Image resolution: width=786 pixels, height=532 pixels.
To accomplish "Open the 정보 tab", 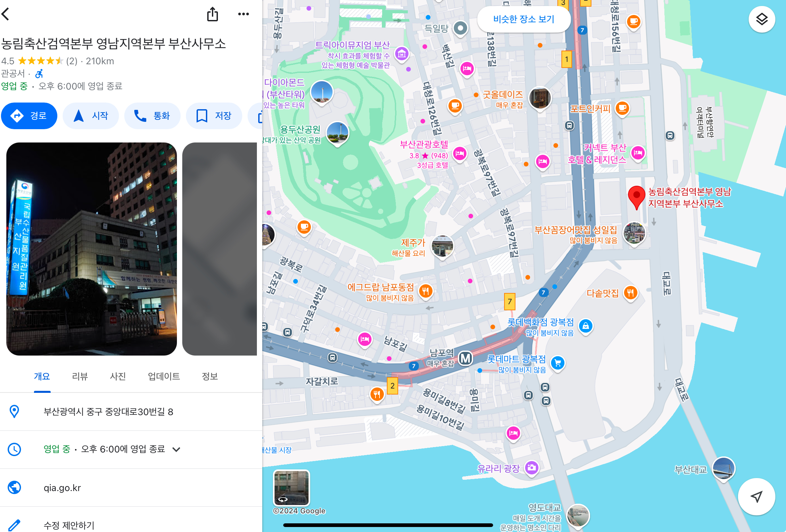I will coord(210,376).
